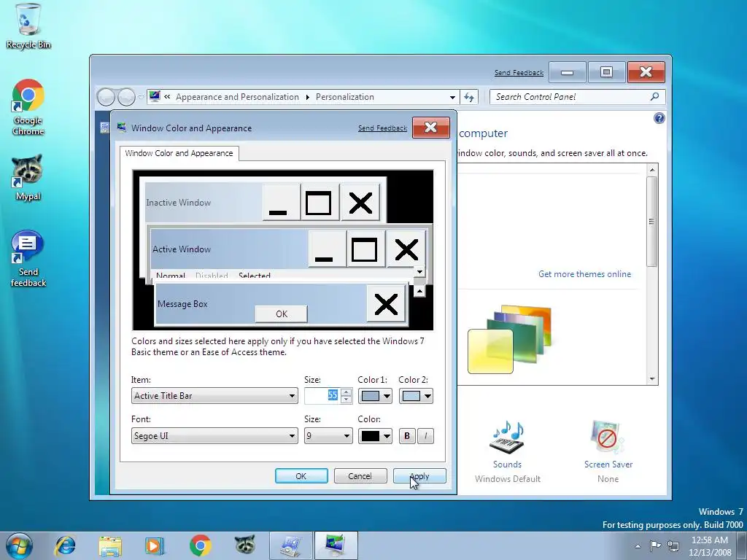The image size is (747, 560).
Task: Open the font Size dropdown showing 9
Action: coord(328,436)
